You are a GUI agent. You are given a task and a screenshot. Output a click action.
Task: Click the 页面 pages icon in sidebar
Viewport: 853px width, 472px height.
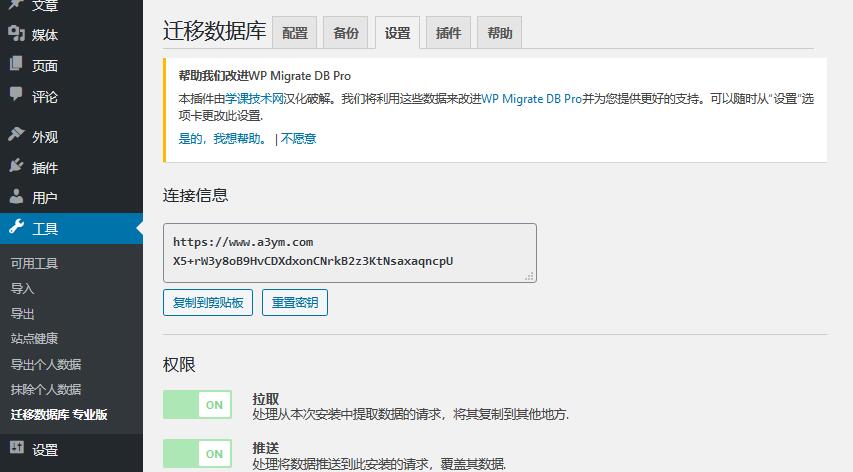(x=16, y=64)
